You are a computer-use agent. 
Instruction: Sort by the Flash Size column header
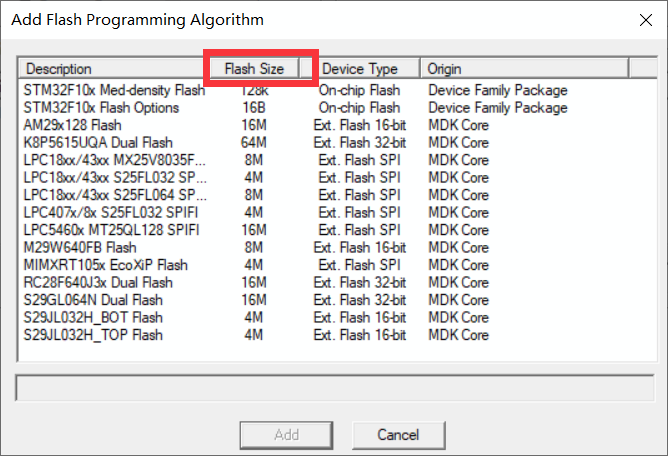tap(255, 69)
